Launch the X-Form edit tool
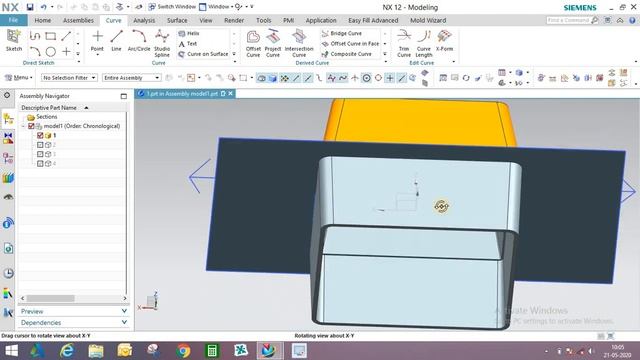Image resolution: width=640 pixels, height=360 pixels. click(x=444, y=41)
